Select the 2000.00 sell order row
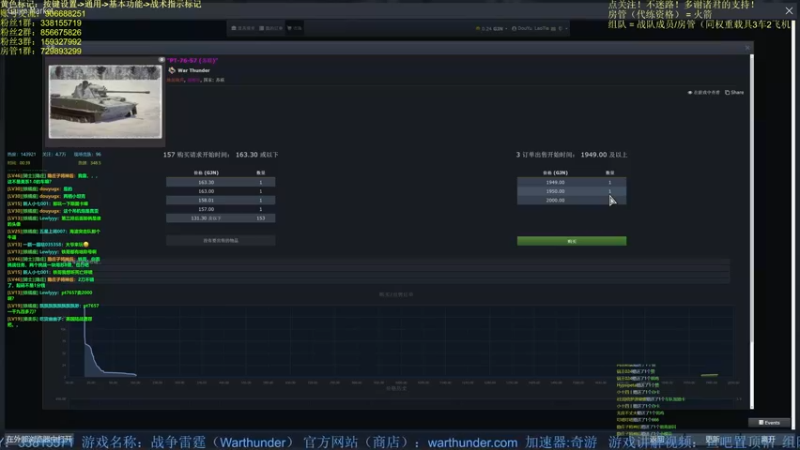The height and width of the screenshot is (450, 800). click(571, 200)
